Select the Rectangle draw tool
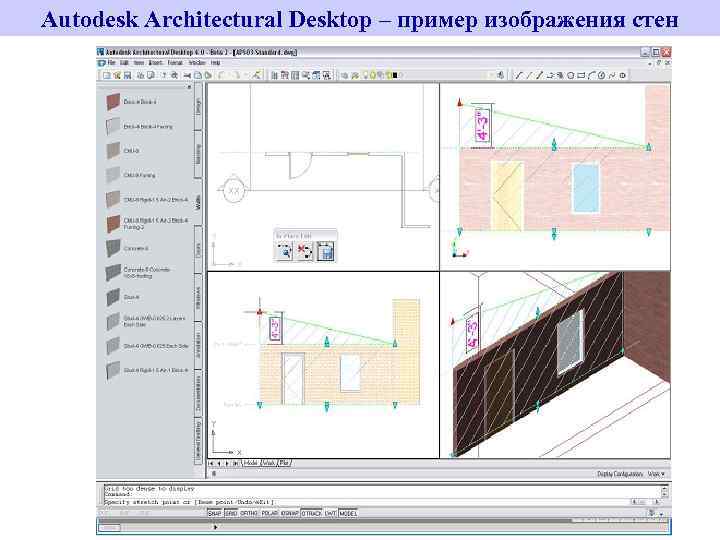 pos(581,75)
